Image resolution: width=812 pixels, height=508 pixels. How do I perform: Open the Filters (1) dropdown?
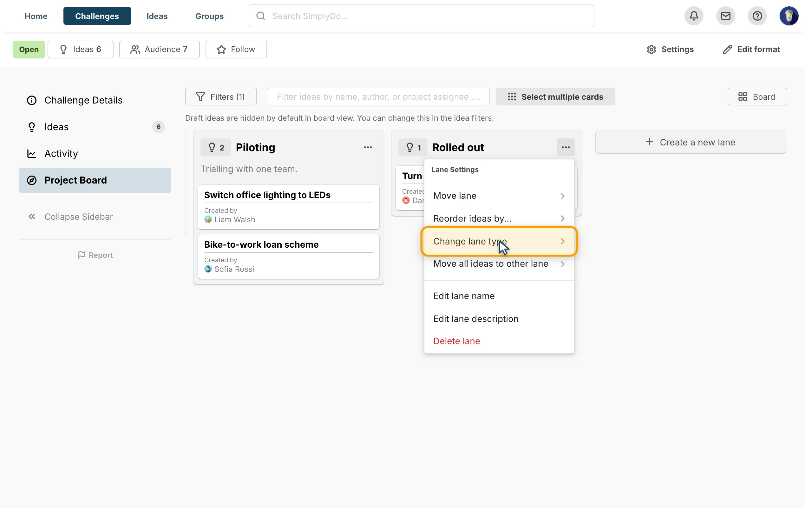pyautogui.click(x=221, y=97)
